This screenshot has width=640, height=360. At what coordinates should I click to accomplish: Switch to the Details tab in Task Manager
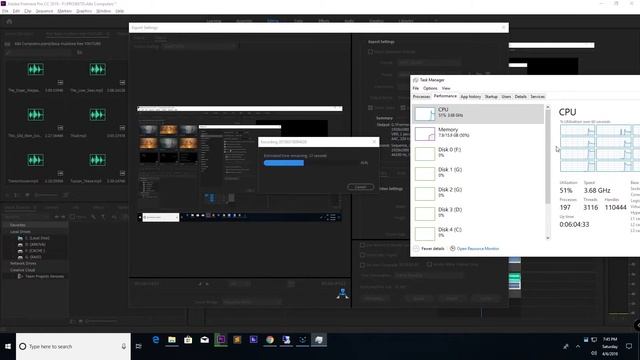(520, 97)
